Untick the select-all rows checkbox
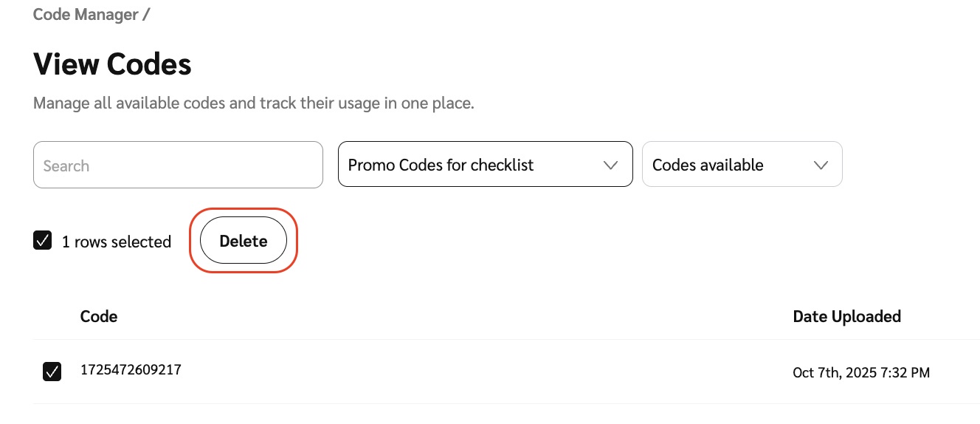 click(x=43, y=241)
